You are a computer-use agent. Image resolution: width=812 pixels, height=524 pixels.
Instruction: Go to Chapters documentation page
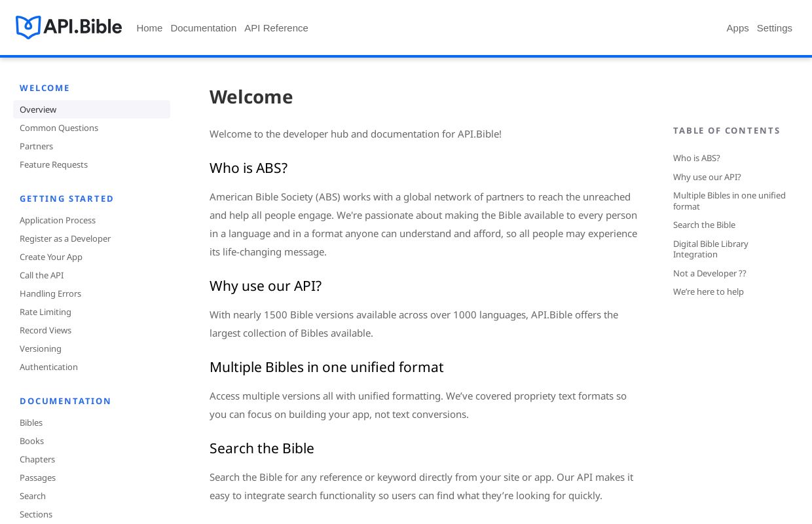tap(37, 459)
